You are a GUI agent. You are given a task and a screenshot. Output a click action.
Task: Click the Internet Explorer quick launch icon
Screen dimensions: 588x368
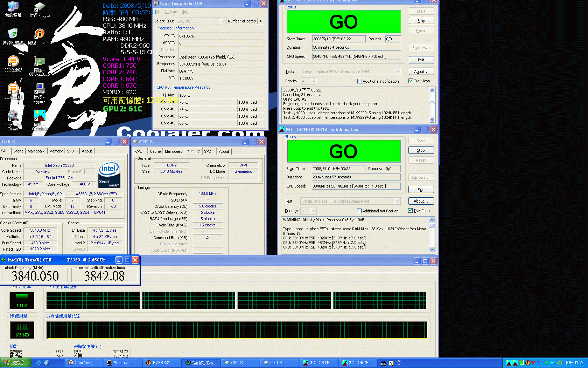38,363
